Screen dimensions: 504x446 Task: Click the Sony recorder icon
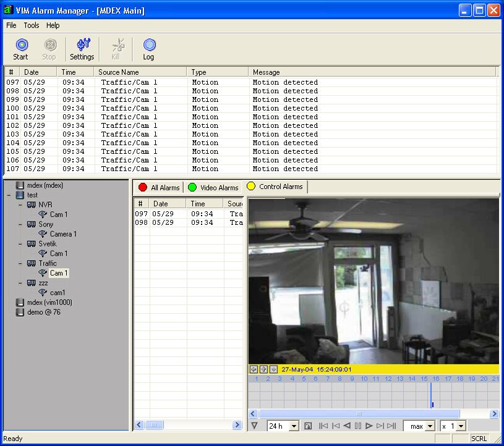coord(31,224)
